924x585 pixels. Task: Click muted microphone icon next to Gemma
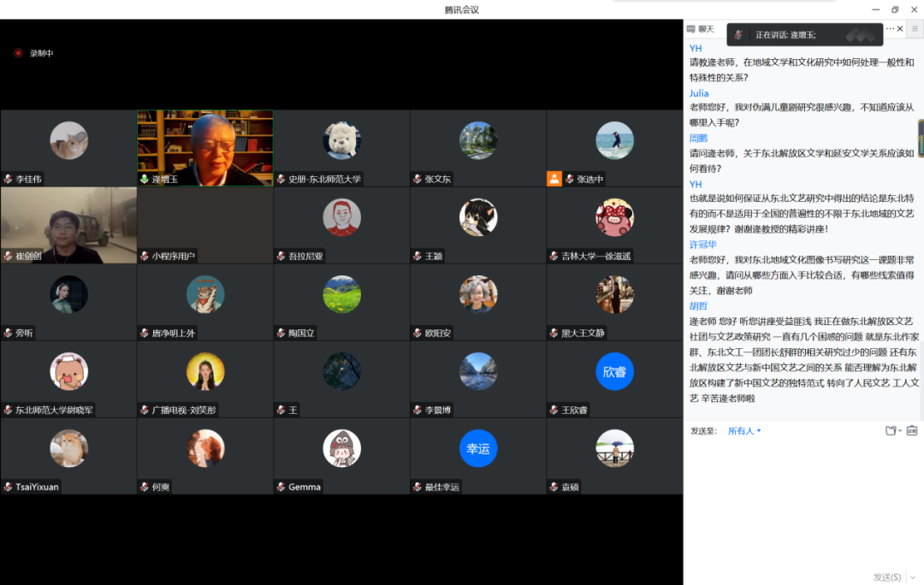[281, 487]
